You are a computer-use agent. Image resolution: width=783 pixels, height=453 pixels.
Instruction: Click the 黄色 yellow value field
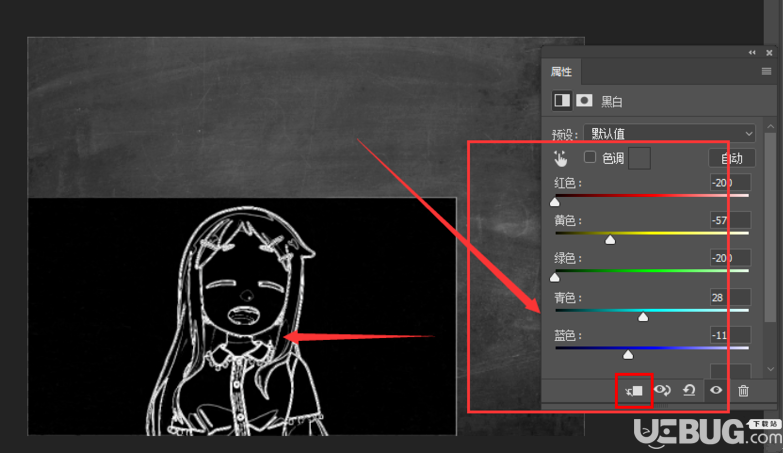tap(730, 220)
